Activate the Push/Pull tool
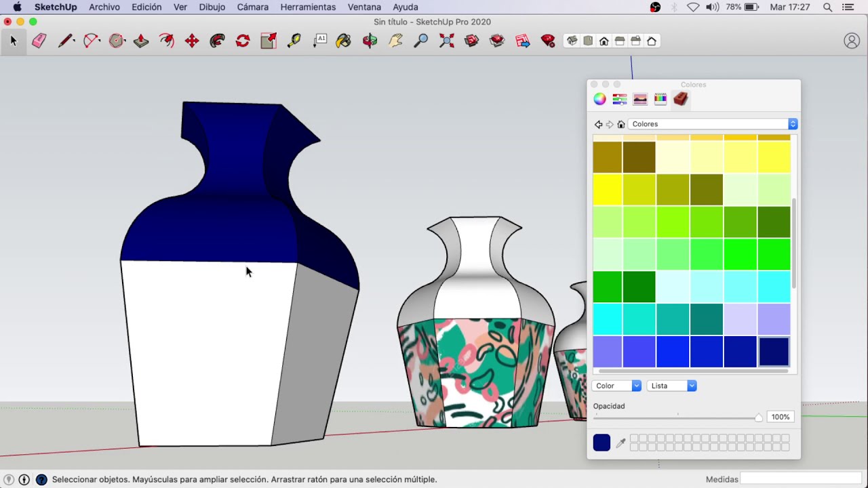The height and width of the screenshot is (488, 868). (141, 41)
